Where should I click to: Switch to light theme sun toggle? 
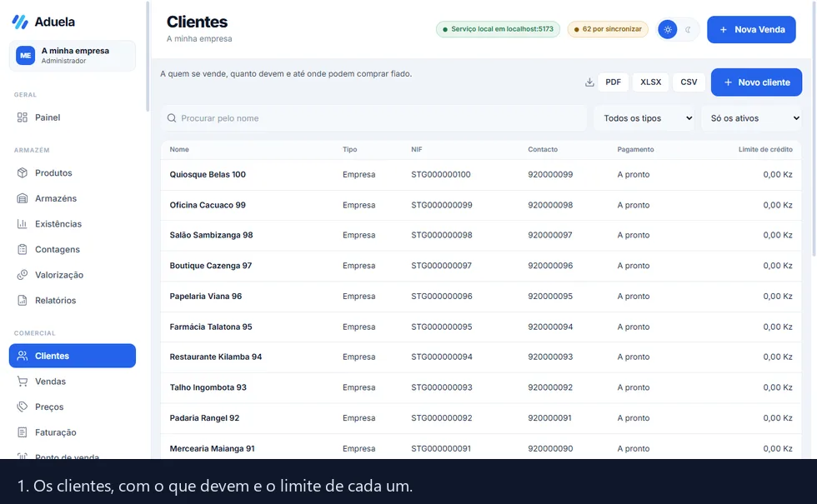pos(668,30)
